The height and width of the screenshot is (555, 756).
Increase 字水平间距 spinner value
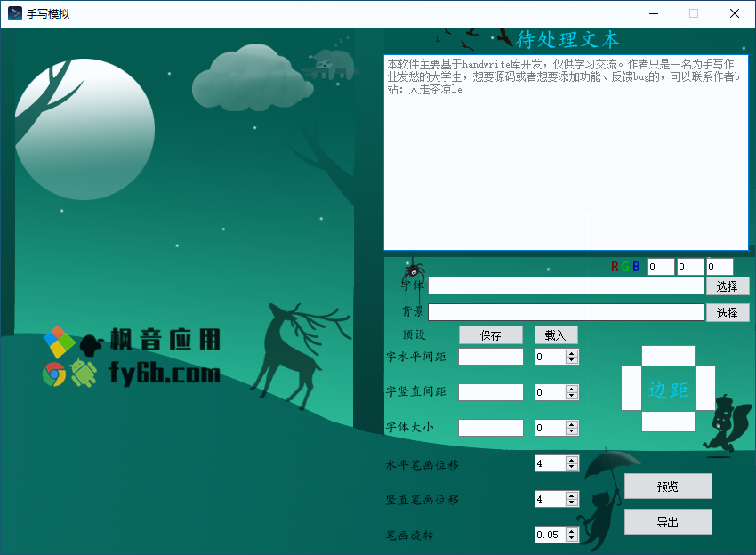point(572,353)
